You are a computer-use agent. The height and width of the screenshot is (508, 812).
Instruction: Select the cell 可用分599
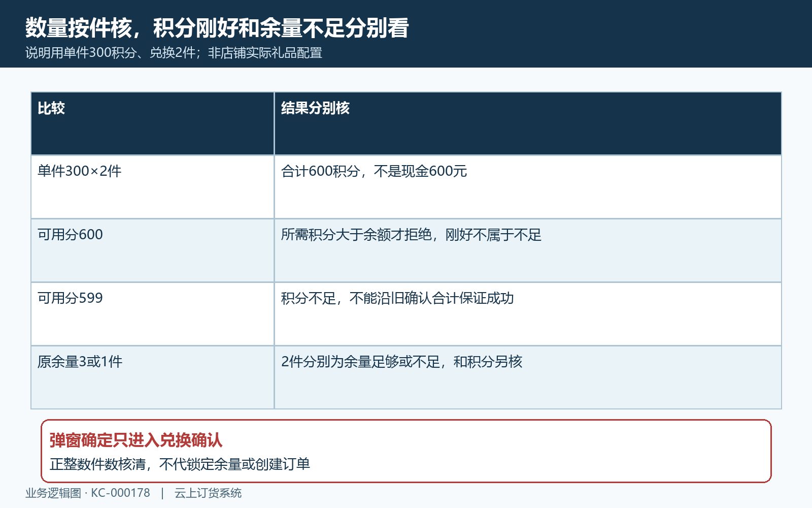pos(152,314)
